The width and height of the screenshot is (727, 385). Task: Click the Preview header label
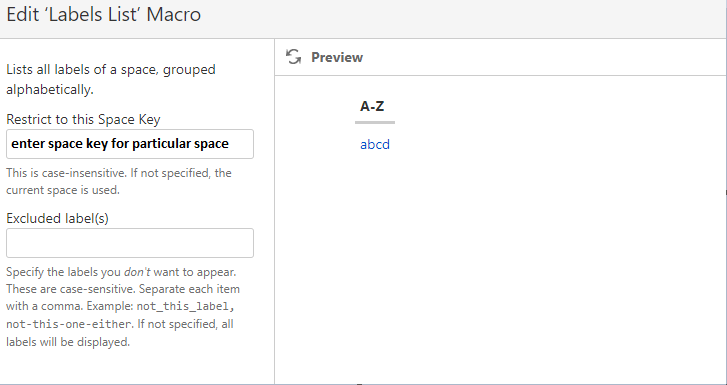pyautogui.click(x=337, y=58)
